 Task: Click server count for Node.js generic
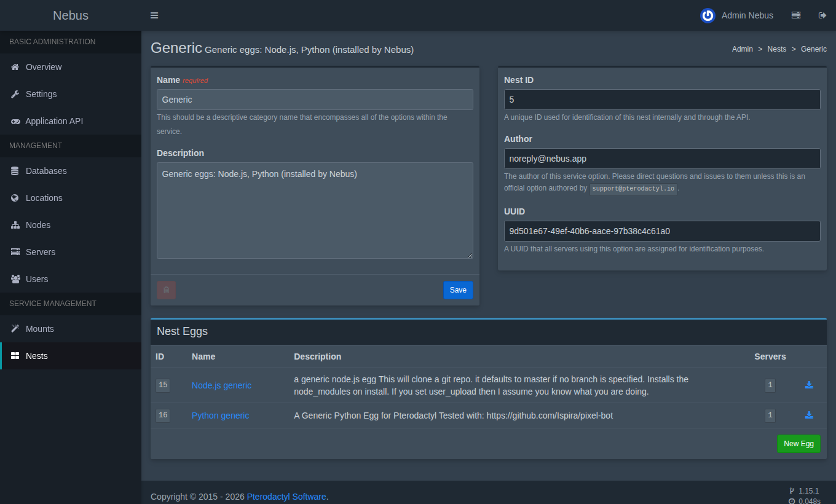pos(770,385)
